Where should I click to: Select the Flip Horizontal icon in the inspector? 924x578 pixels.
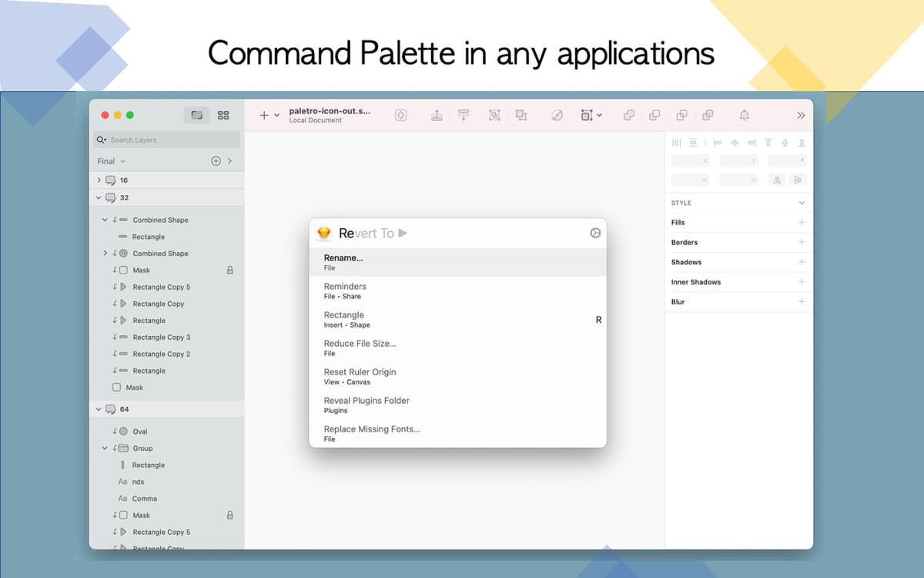coord(777,180)
